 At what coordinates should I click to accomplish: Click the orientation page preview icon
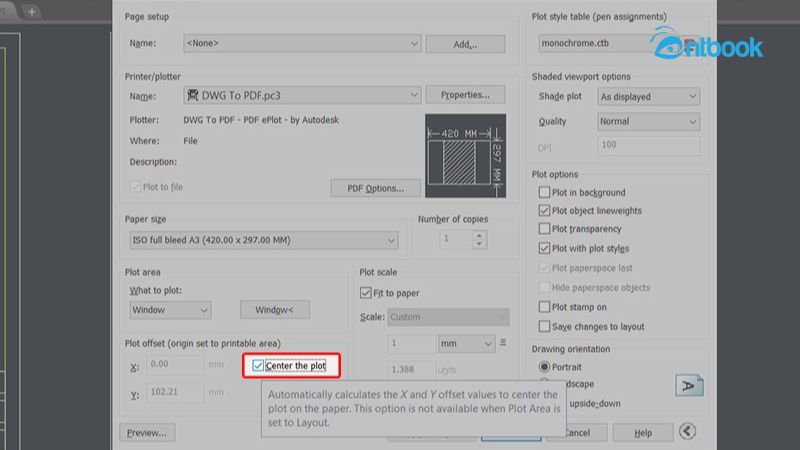point(689,386)
